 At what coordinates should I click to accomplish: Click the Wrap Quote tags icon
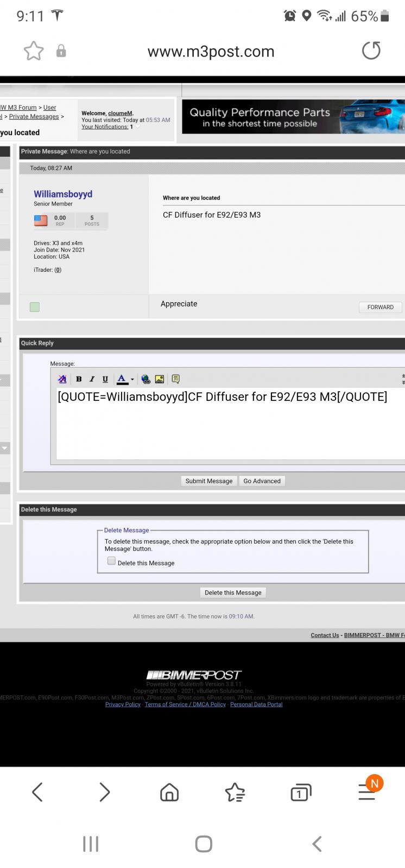175,379
